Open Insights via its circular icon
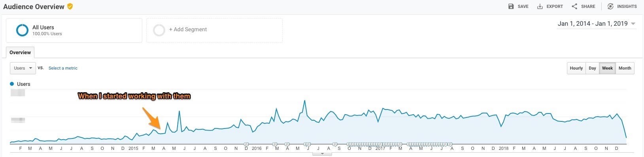Viewport: 644px width, 157px height. coord(610,6)
